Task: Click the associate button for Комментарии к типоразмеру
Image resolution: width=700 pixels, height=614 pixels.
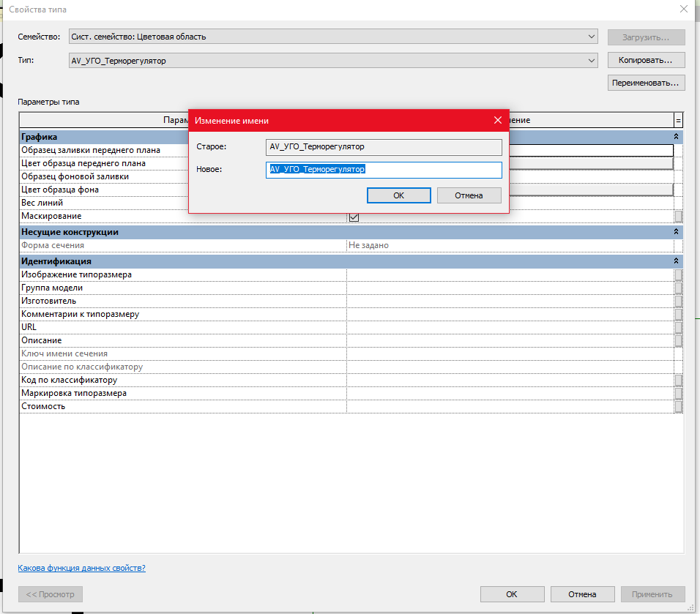Action: click(679, 314)
